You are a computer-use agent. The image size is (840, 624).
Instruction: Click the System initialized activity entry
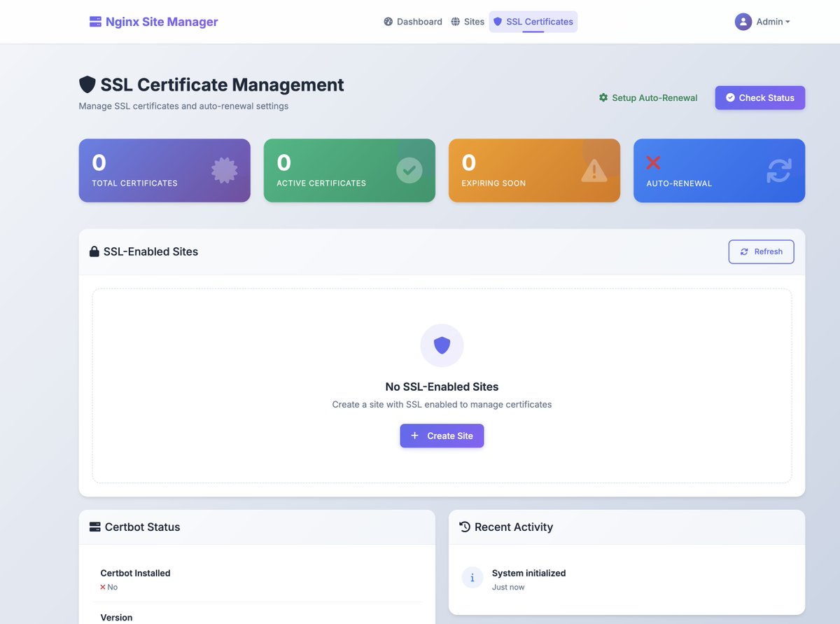coord(626,579)
